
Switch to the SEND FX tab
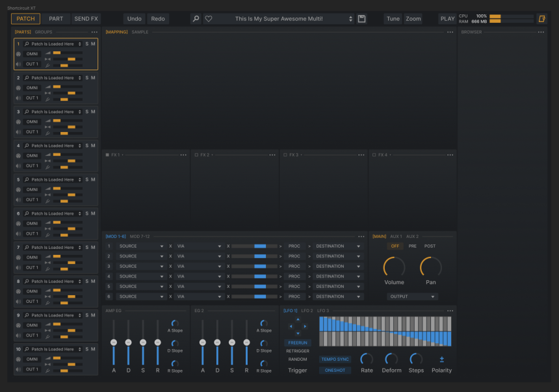tap(86, 19)
